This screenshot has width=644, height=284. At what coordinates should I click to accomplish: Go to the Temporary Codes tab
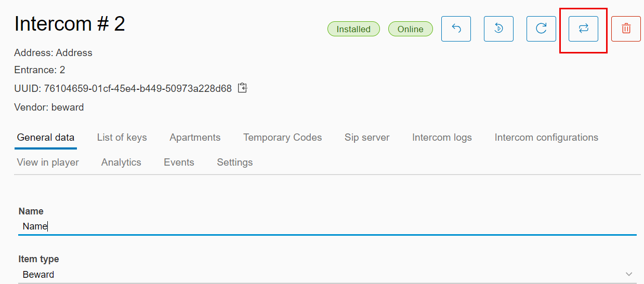pos(282,138)
